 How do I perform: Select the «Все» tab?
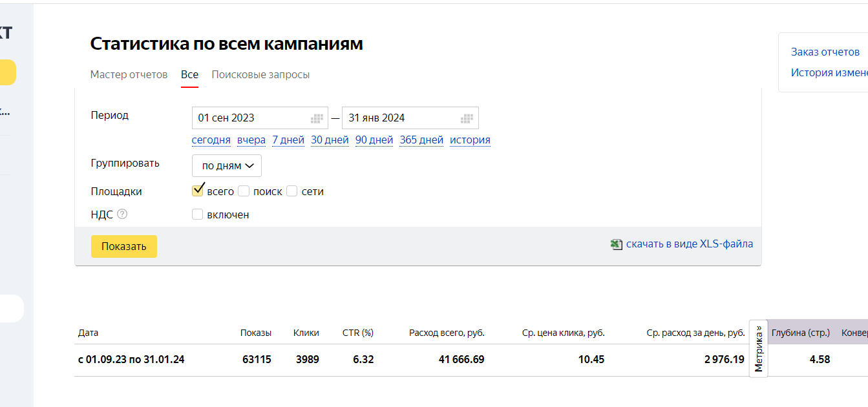189,74
